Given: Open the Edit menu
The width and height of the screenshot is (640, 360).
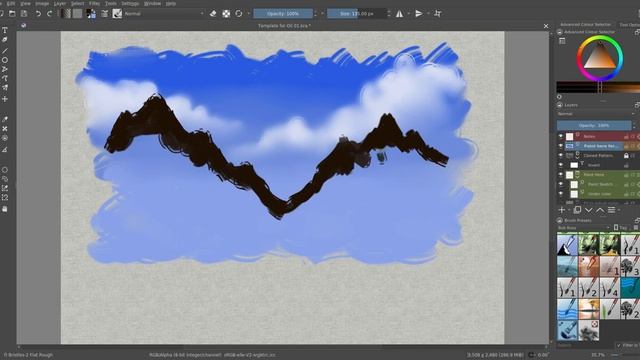Looking at the screenshot, I should tap(11, 3).
